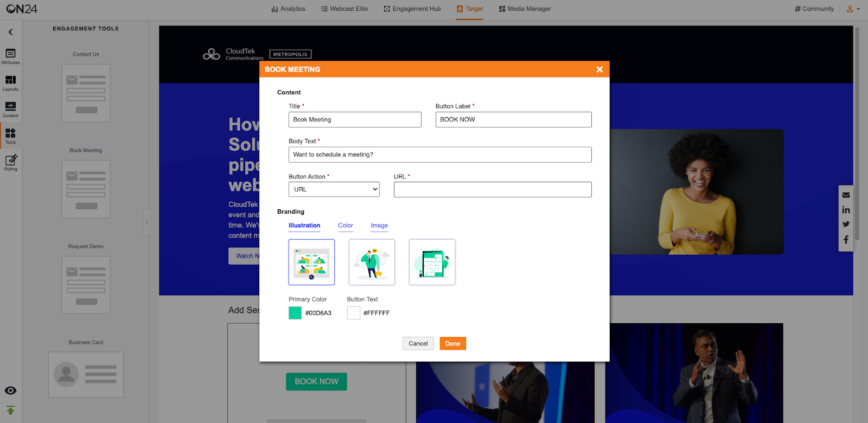The height and width of the screenshot is (423, 868).
Task: Click the email share icon
Action: click(x=846, y=195)
